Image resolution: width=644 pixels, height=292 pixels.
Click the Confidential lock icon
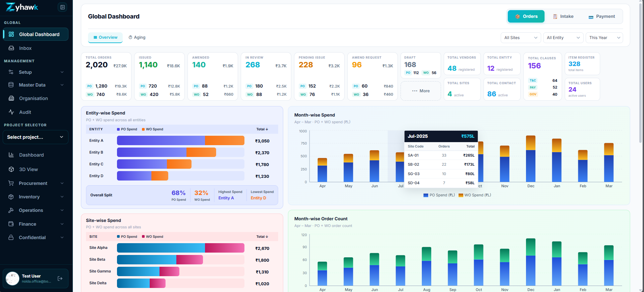point(11,237)
